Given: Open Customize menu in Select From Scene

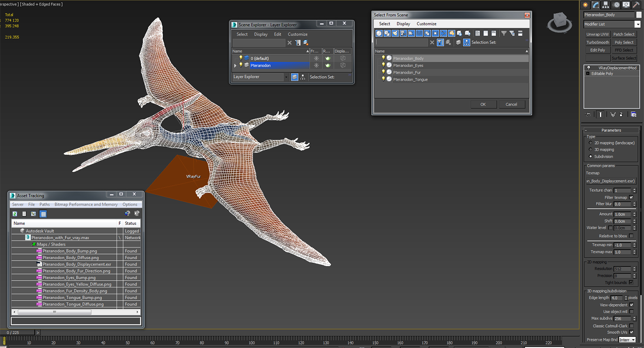Looking at the screenshot, I should 426,24.
